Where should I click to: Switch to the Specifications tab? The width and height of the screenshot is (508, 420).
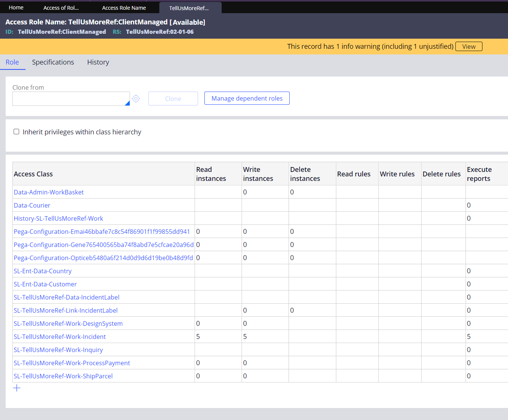[53, 62]
